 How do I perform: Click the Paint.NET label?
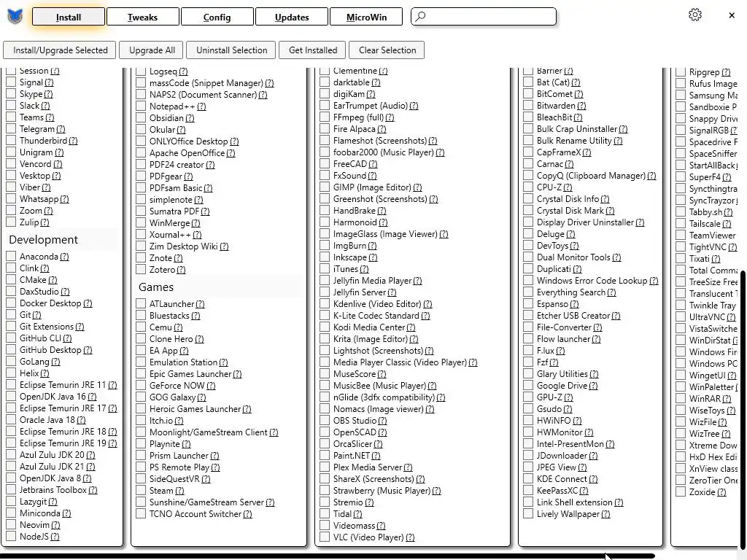pos(352,455)
